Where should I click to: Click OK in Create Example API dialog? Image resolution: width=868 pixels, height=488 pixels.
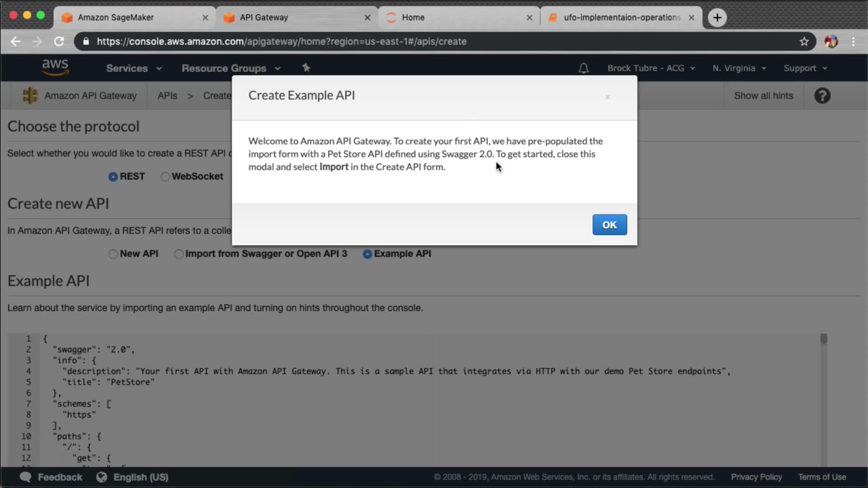609,225
